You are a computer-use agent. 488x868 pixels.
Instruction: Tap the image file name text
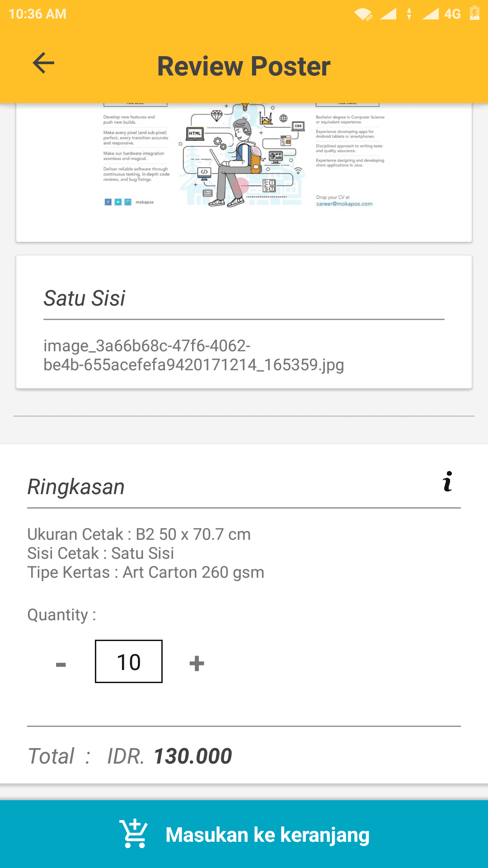coord(194,355)
